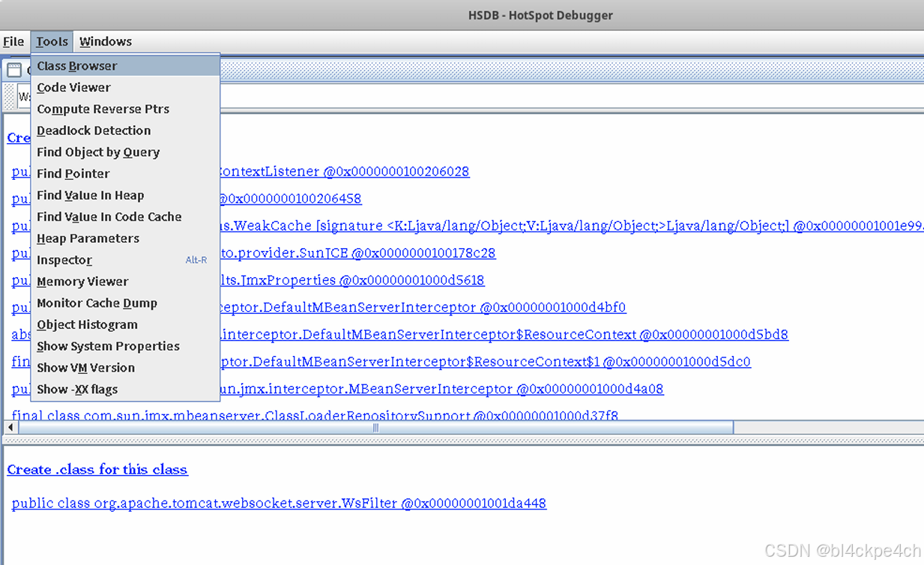Viewport: 924px width, 565px height.
Task: Open the ContextListener class link
Action: pos(345,172)
